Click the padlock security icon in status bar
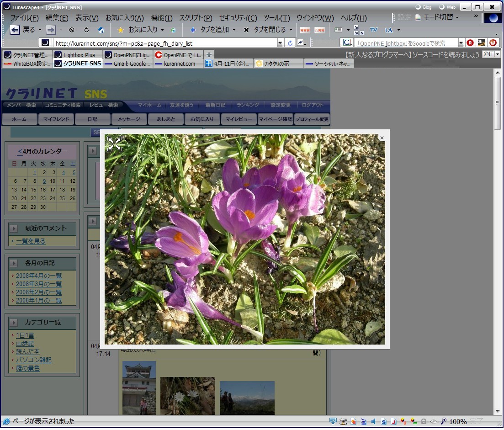The height and width of the screenshot is (430, 504). coord(424,422)
